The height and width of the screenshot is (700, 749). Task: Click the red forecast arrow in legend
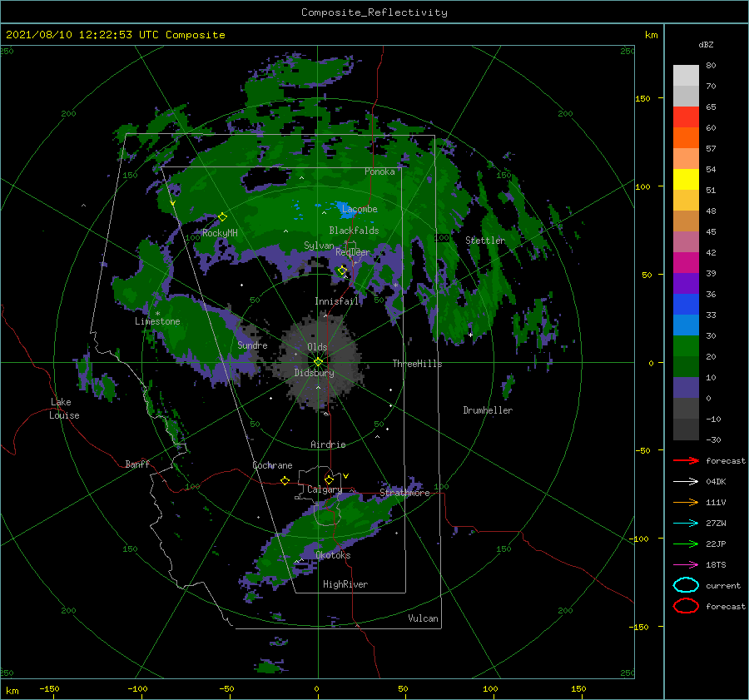tap(686, 460)
